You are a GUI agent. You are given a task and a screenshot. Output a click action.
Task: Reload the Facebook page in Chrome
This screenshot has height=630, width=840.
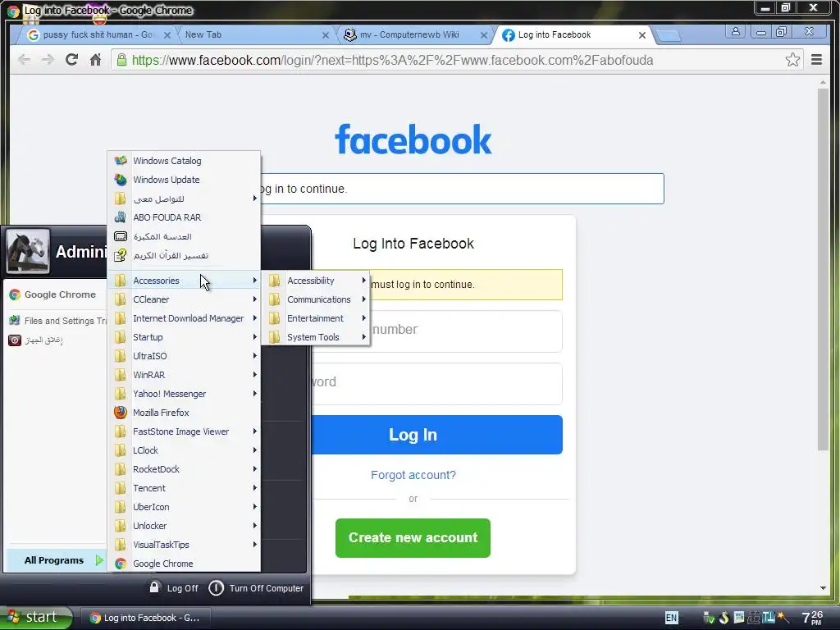[x=71, y=59]
